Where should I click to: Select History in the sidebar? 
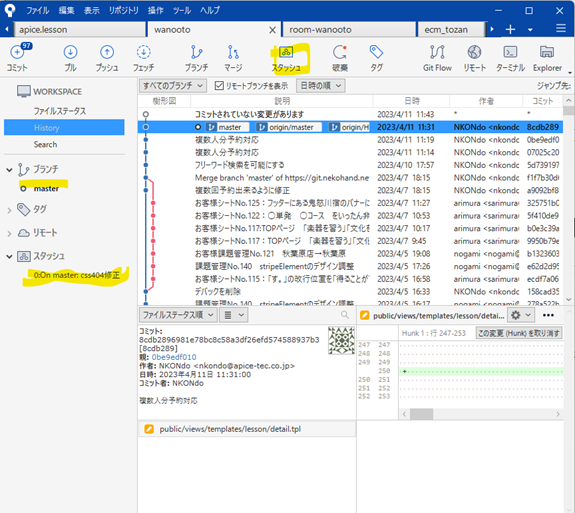click(64, 128)
